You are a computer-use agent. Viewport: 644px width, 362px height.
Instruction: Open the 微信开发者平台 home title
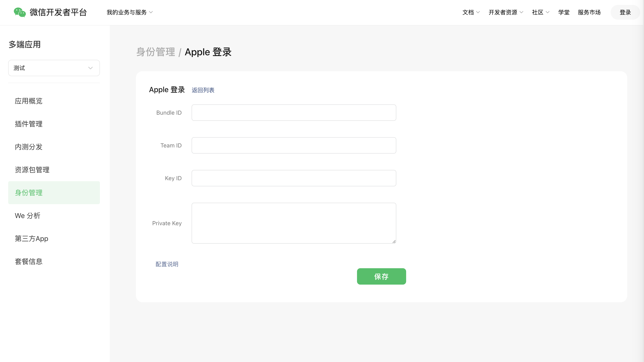point(58,12)
